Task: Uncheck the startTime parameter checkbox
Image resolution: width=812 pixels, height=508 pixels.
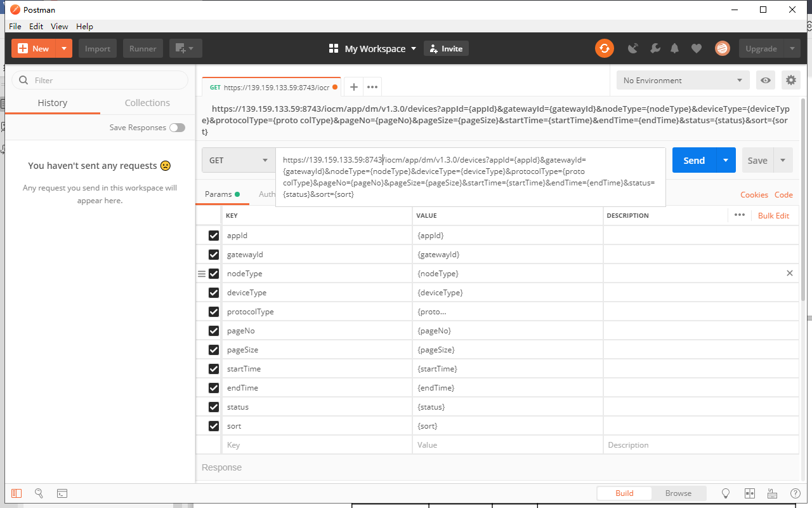Action: pyautogui.click(x=214, y=369)
